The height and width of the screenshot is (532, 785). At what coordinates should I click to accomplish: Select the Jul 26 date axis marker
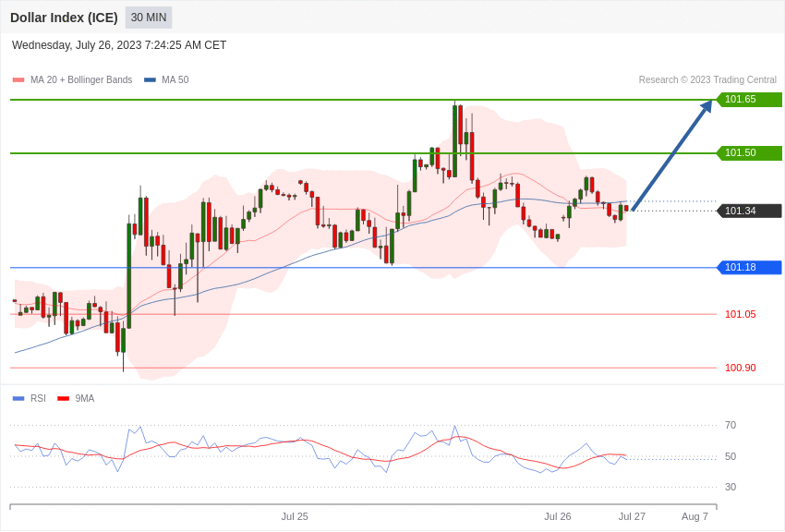pos(558,516)
